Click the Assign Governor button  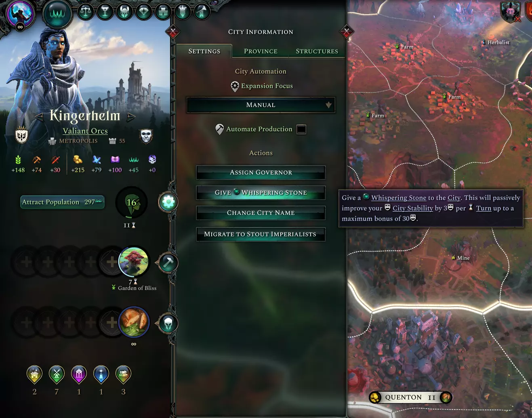pyautogui.click(x=261, y=172)
